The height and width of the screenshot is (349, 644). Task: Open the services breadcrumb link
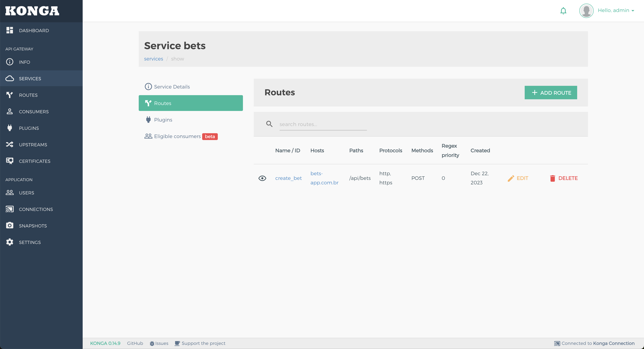[153, 59]
